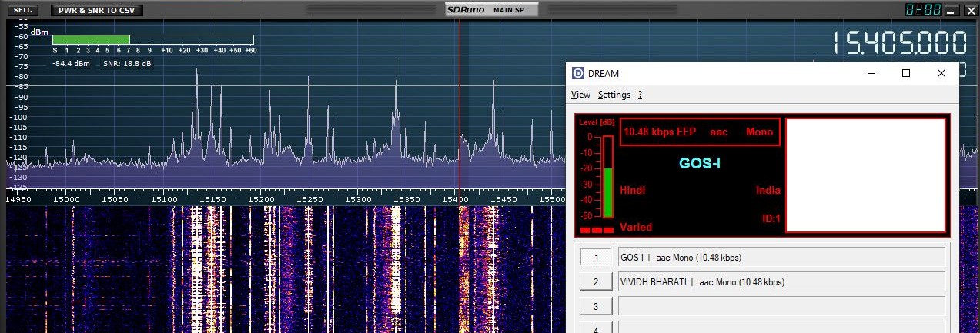Click 15100 on the frequency scale
Image resolution: width=980 pixels, height=333 pixels.
click(164, 200)
